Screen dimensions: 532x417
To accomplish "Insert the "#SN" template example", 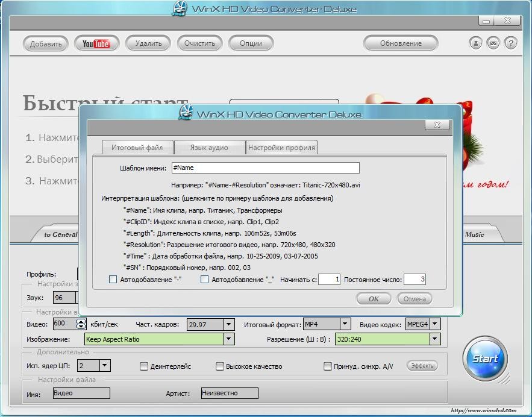I will 187,268.
